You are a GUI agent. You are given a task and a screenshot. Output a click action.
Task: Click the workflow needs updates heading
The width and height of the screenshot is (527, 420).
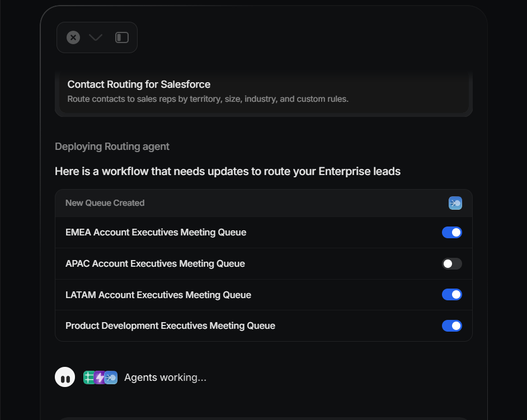click(x=228, y=171)
